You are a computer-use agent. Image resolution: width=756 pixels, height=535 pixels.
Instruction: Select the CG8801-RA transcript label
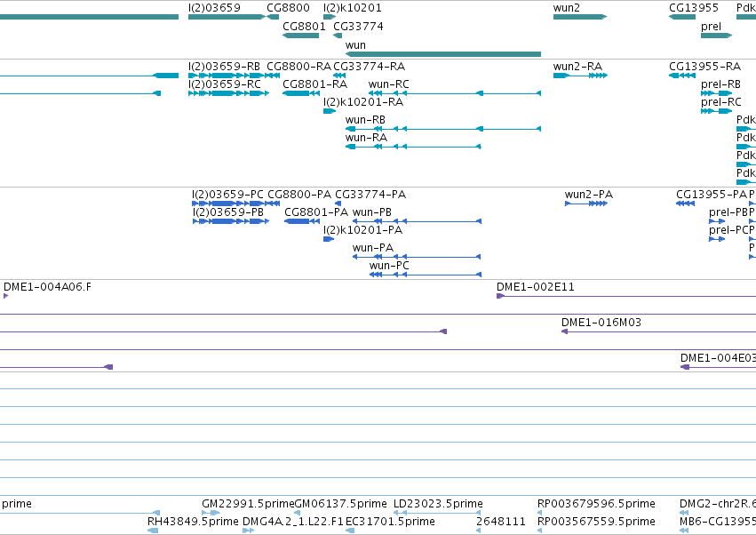314,84
